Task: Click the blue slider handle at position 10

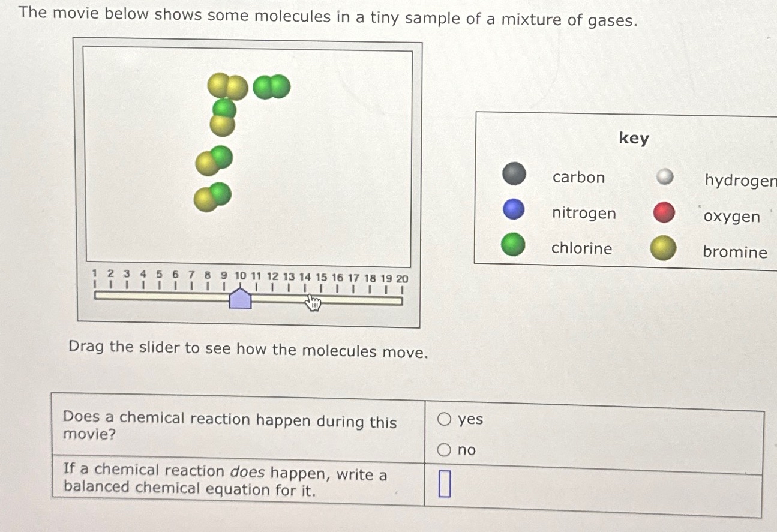Action: (240, 299)
